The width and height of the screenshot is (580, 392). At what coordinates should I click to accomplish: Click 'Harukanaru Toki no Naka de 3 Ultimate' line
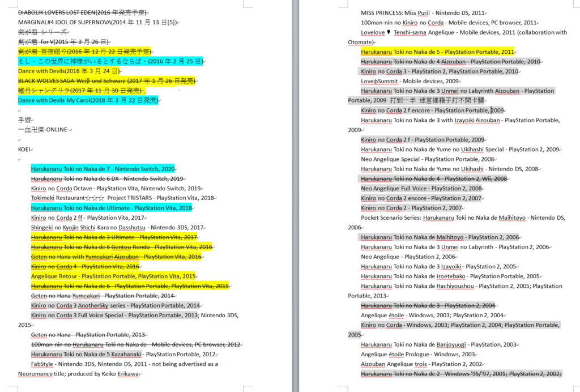click(x=114, y=237)
